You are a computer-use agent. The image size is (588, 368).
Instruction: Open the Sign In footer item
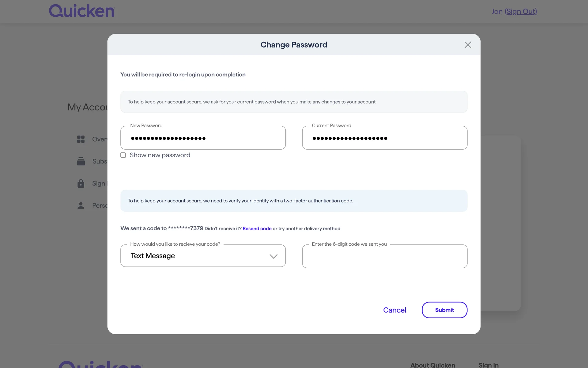tap(488, 365)
